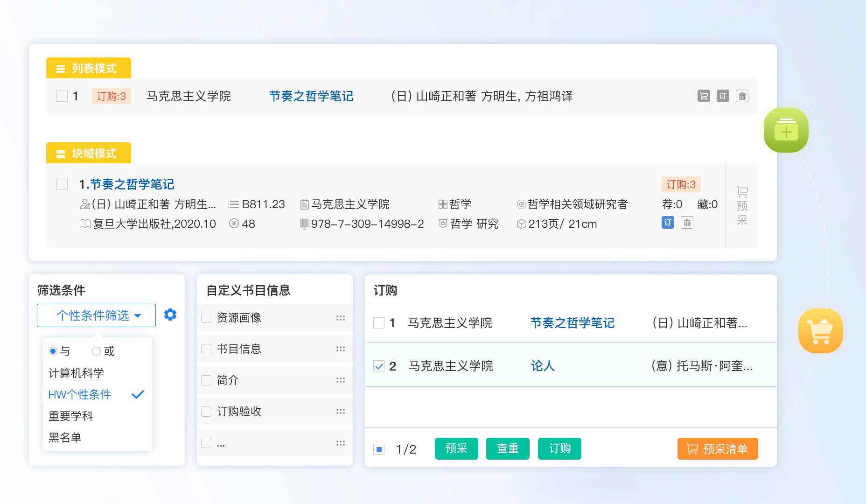Open filter settings gear icon
This screenshot has height=504, width=866.
pyautogui.click(x=170, y=315)
